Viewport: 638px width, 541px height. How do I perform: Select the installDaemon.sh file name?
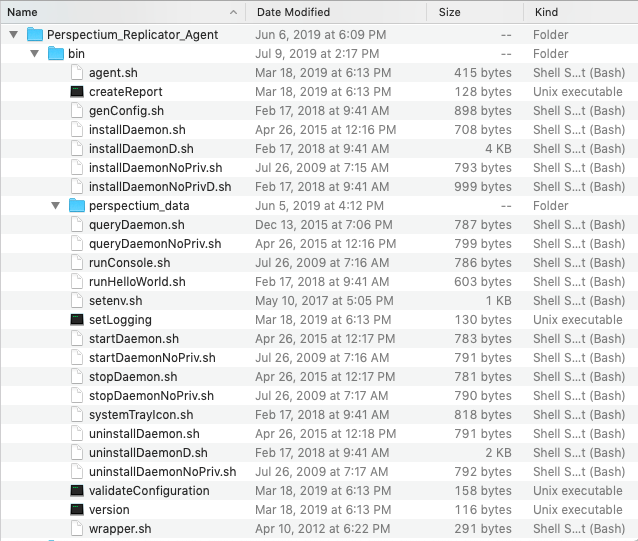[x=137, y=130]
